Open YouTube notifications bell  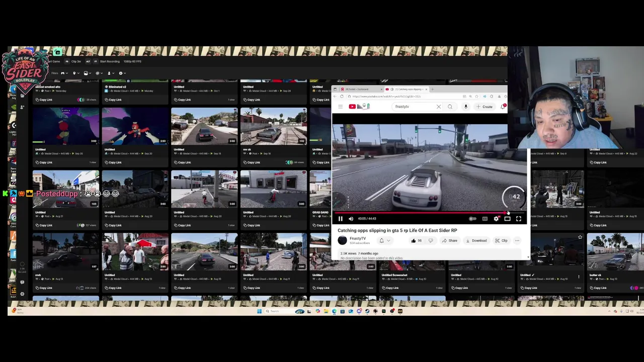[x=503, y=107]
